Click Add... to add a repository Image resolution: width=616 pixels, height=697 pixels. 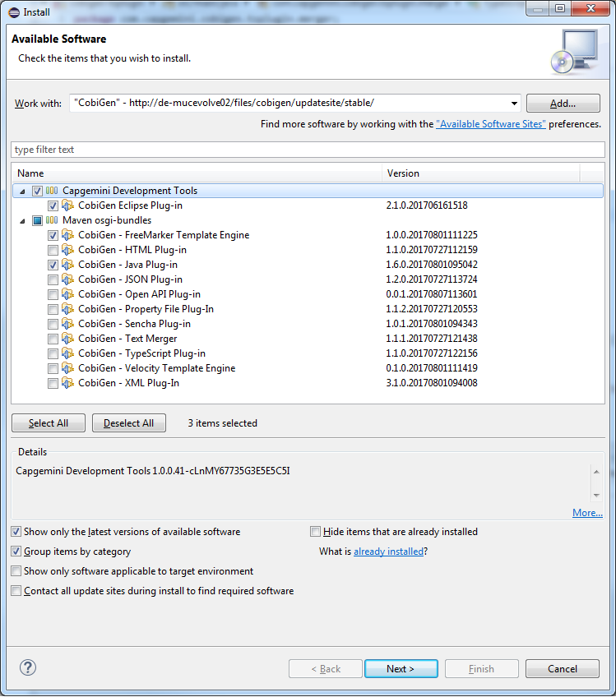pos(563,103)
